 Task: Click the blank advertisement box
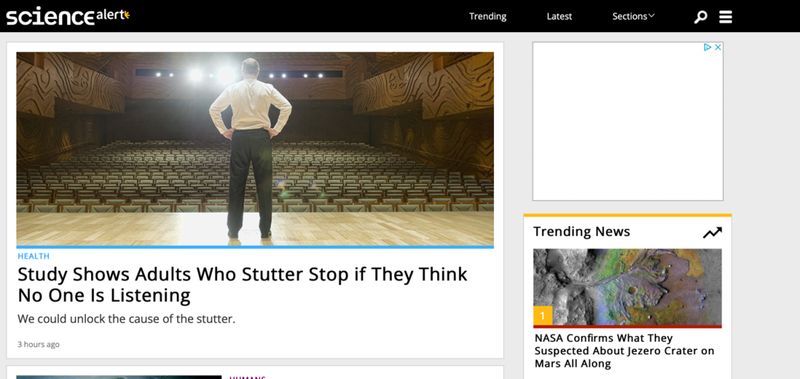tap(628, 121)
